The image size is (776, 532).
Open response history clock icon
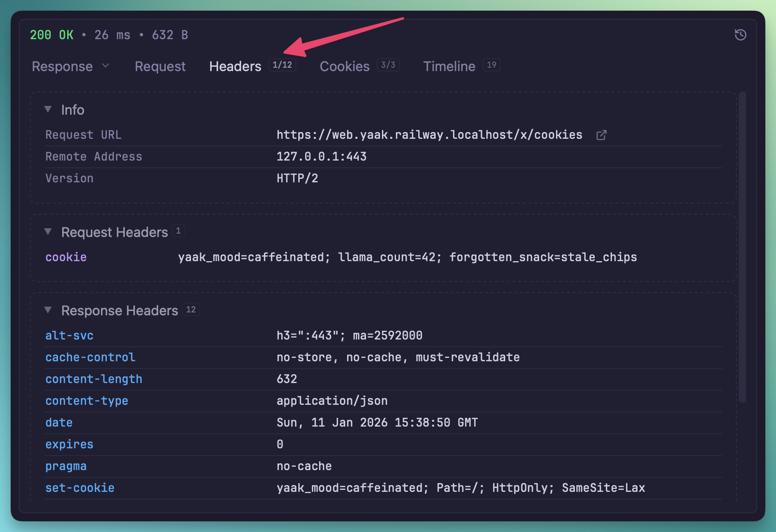[x=740, y=35]
